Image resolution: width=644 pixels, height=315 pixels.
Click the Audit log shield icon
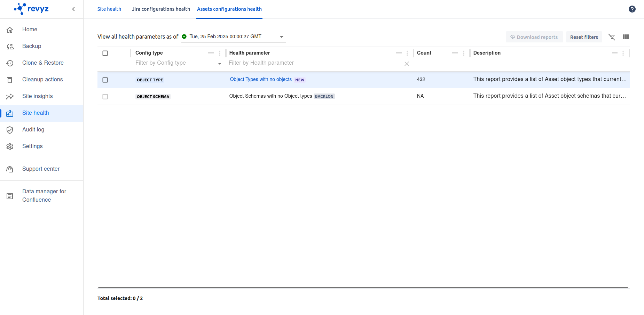coord(10,130)
